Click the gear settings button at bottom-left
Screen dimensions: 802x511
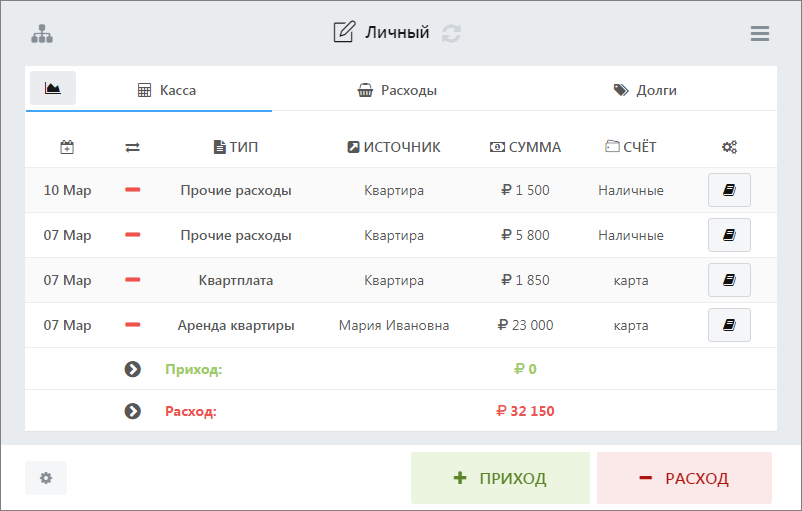(46, 478)
